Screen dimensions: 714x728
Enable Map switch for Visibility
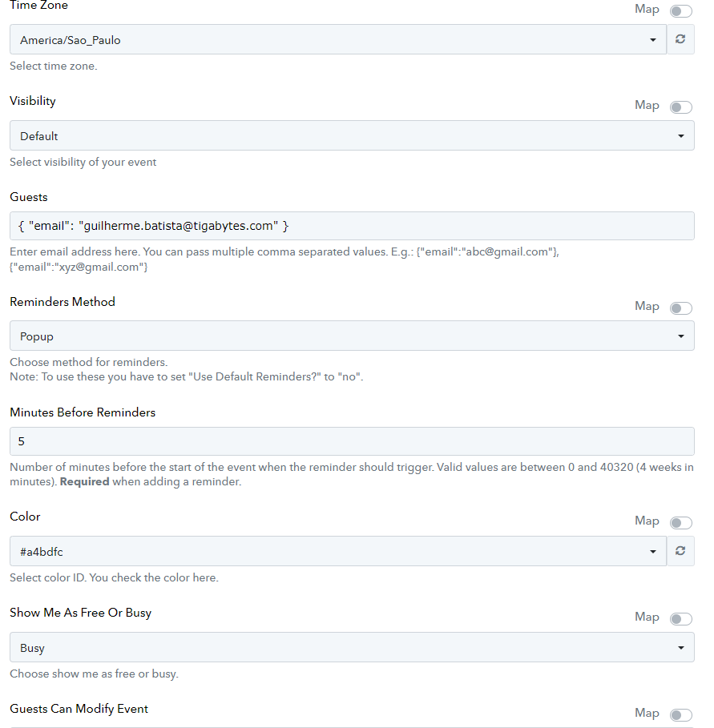pos(681,107)
